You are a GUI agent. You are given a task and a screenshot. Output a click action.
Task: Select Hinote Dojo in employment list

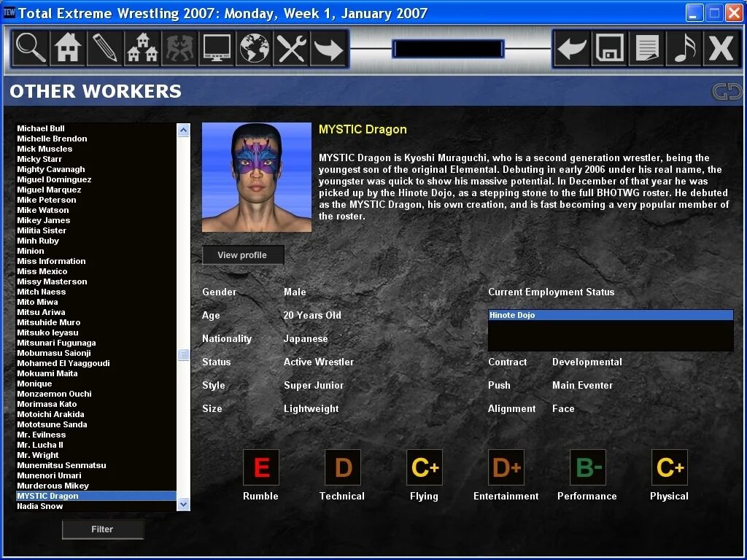[x=611, y=315]
